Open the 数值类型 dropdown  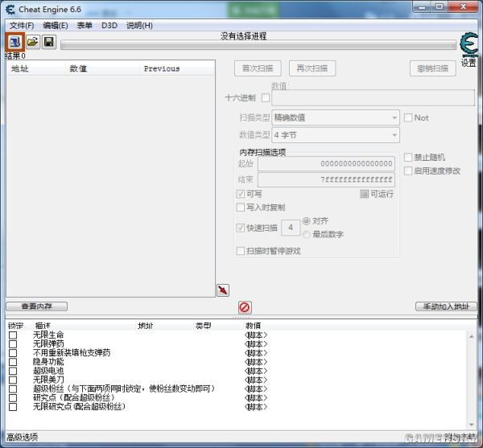pyautogui.click(x=336, y=135)
